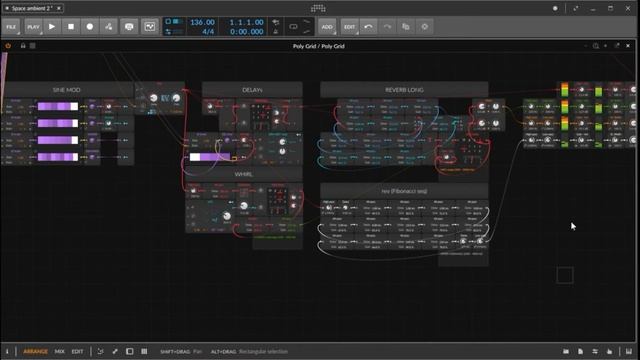Open transport bar settings gear

point(424,27)
